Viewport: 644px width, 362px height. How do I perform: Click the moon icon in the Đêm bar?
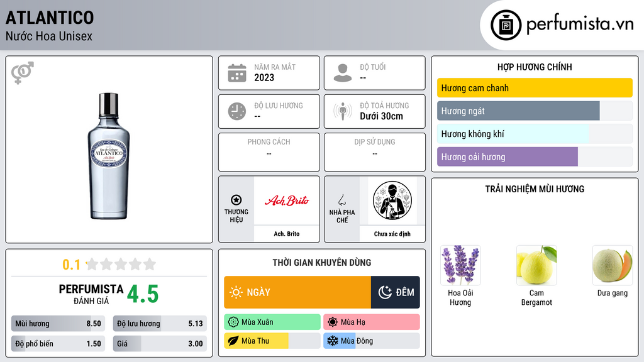point(385,292)
